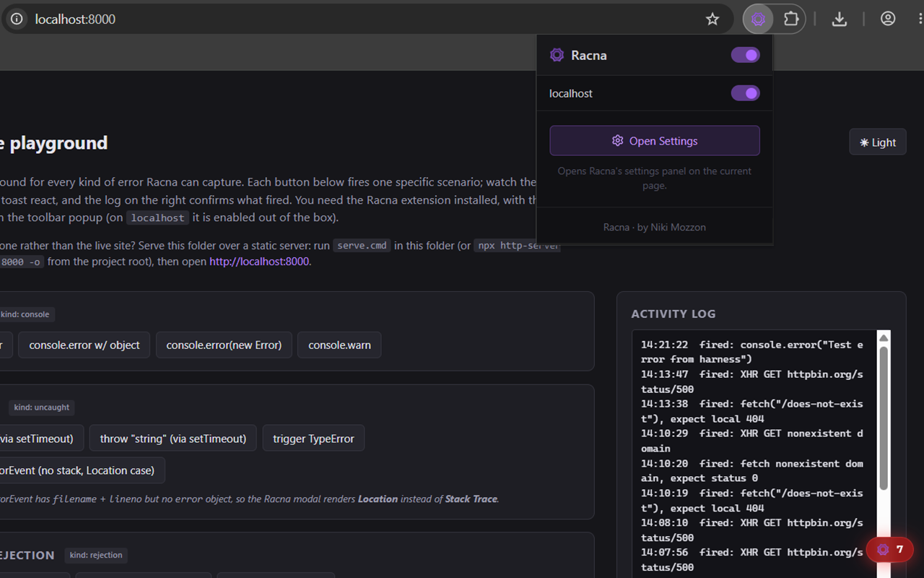Viewport: 924px width, 578px height.
Task: Fire the console.error(new Error) scenario
Action: coord(224,345)
